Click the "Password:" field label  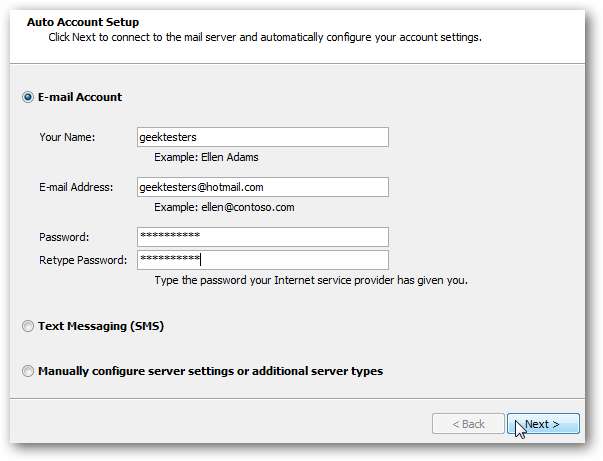[64, 237]
